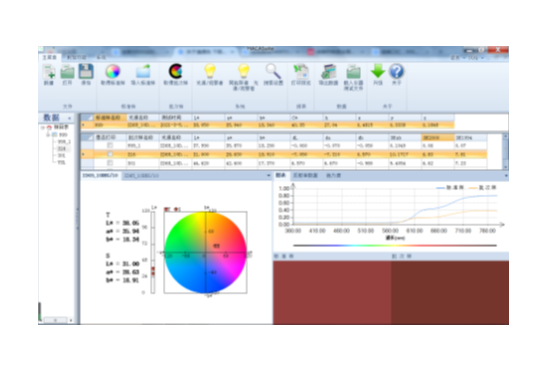Select the 930_1 item in the data tree

(64, 142)
